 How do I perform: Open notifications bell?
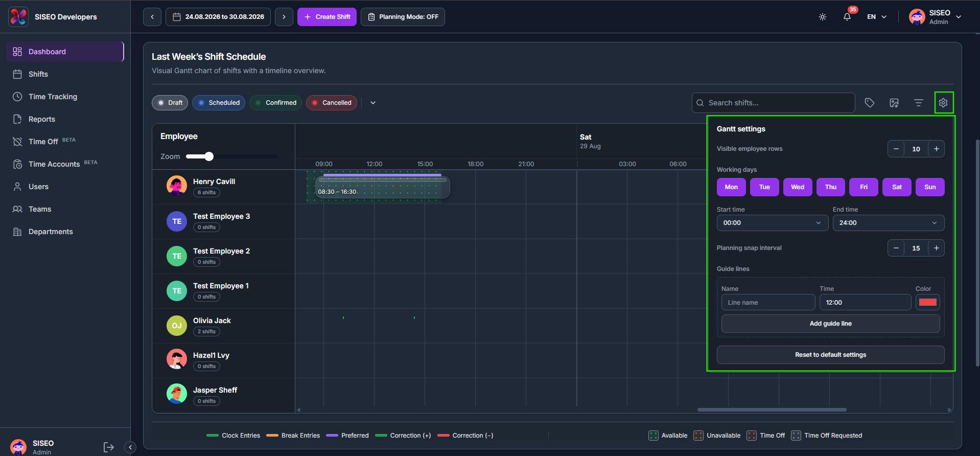(847, 17)
